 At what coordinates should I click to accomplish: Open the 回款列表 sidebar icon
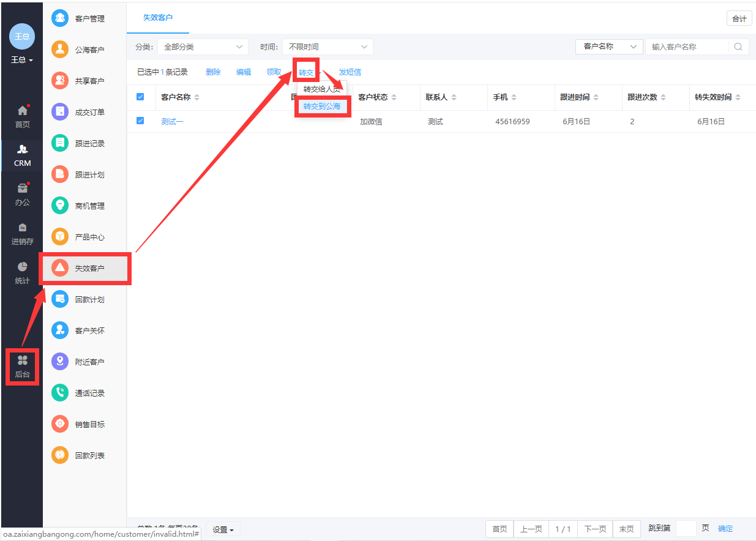click(x=60, y=455)
